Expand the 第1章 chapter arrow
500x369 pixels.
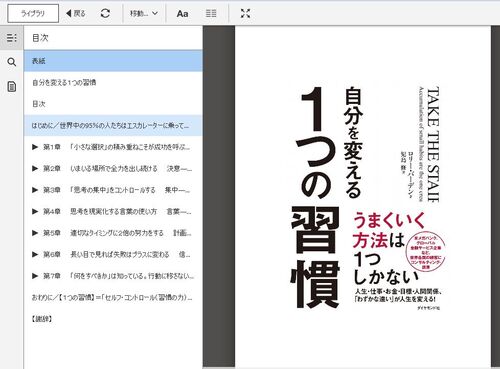[35, 147]
